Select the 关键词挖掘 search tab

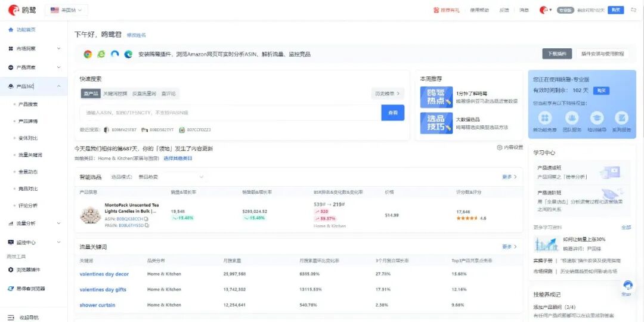(115, 94)
